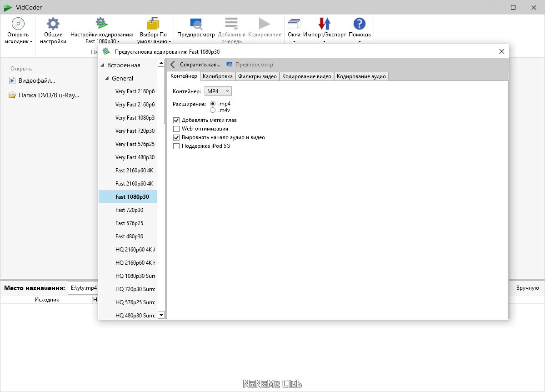Screen dimensions: 545x392
Task: Select the .mp4 extension radio button
Action: 213,104
